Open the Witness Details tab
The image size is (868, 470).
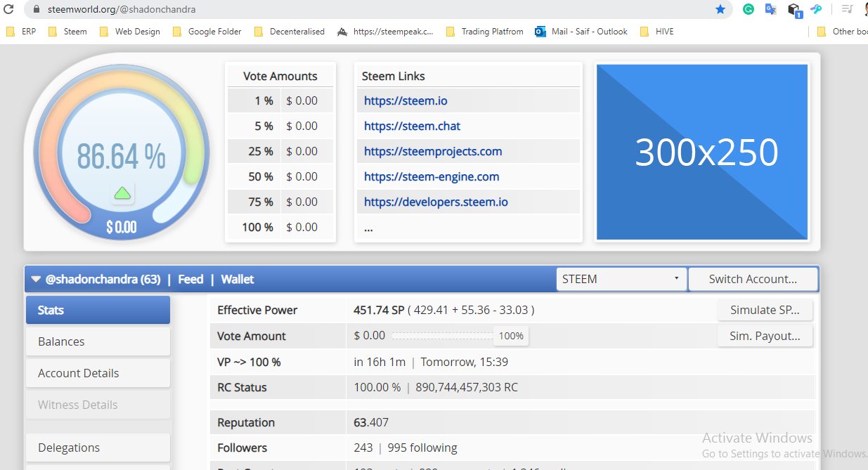tap(98, 405)
